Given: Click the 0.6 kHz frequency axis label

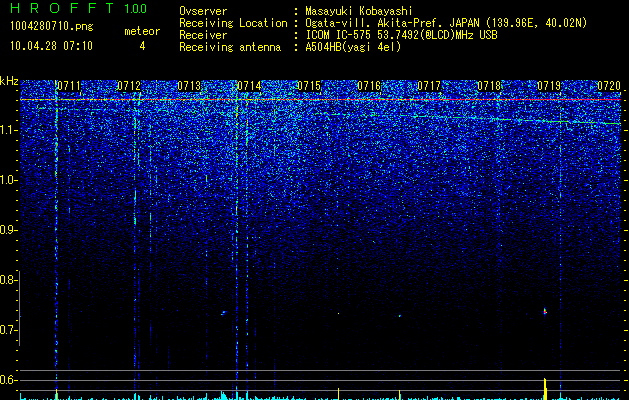Looking at the screenshot, I should point(8,380).
